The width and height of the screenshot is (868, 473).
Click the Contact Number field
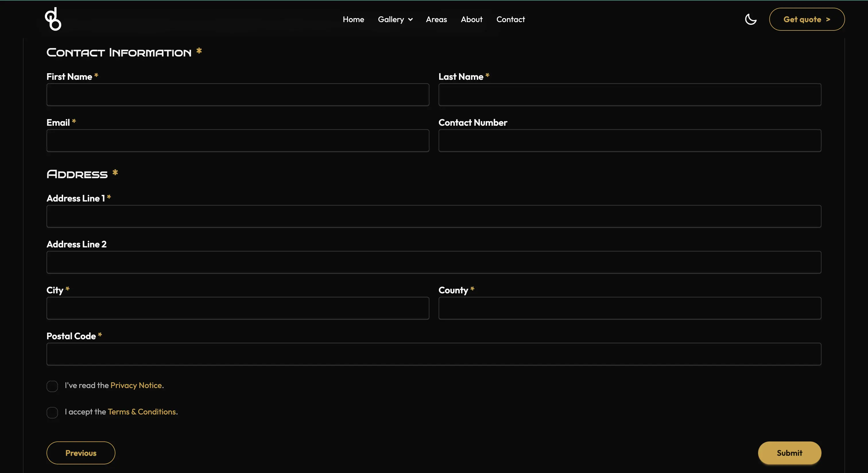click(x=629, y=141)
